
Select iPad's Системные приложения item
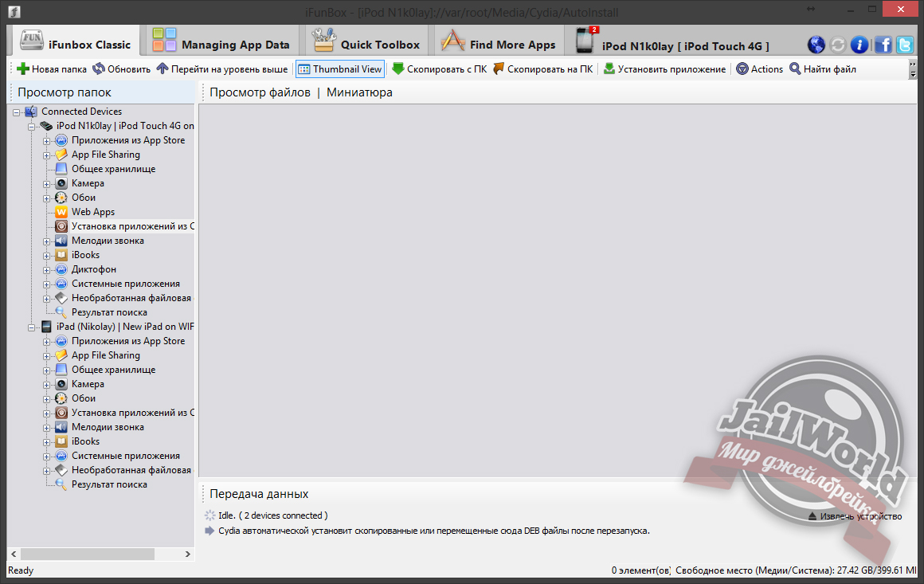(126, 456)
